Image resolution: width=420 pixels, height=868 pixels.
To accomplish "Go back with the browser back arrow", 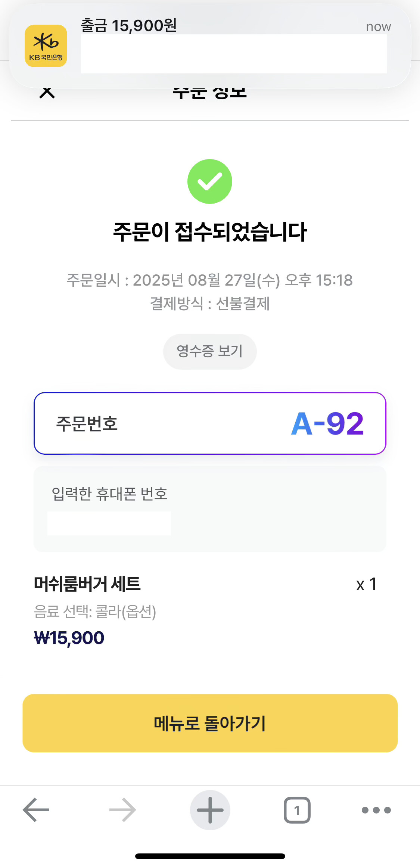I will pyautogui.click(x=36, y=810).
